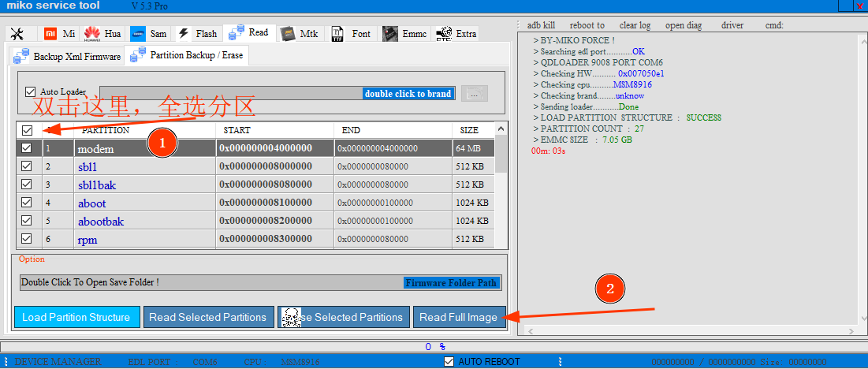The width and height of the screenshot is (868, 369).
Task: Select the rpm partition name
Action: pos(88,240)
